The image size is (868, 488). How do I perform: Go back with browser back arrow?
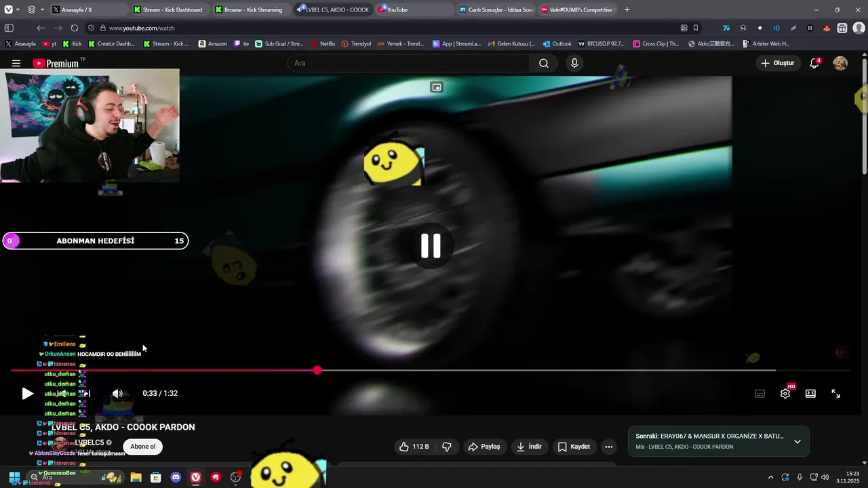click(41, 28)
